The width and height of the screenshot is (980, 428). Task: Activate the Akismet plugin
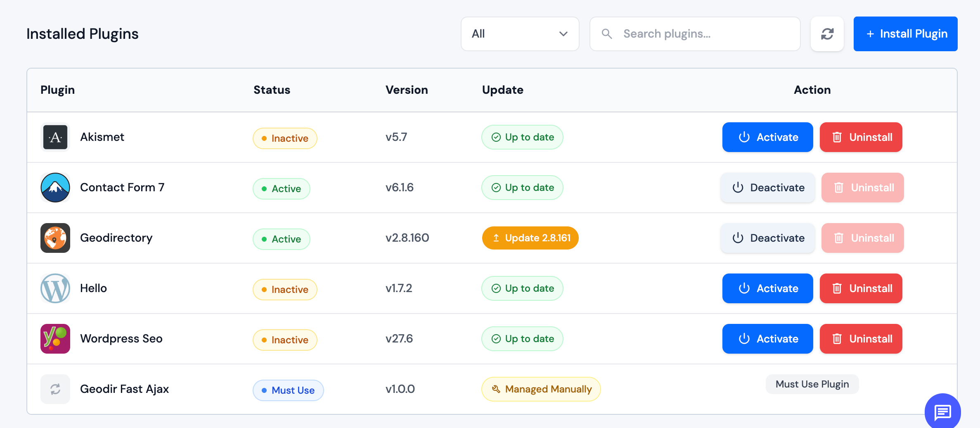768,137
